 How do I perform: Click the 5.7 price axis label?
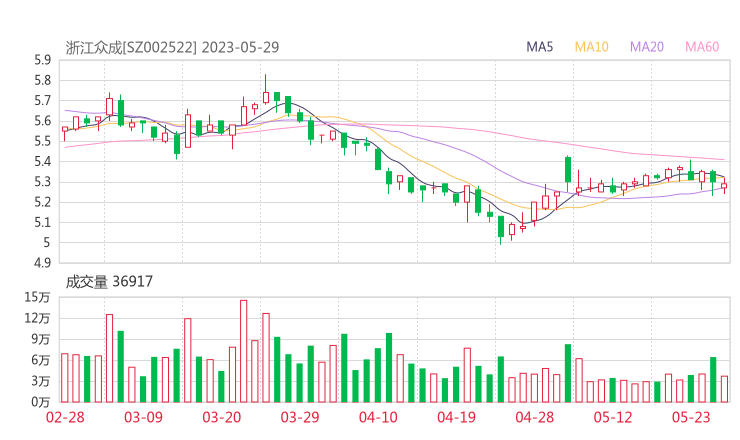tap(42, 101)
